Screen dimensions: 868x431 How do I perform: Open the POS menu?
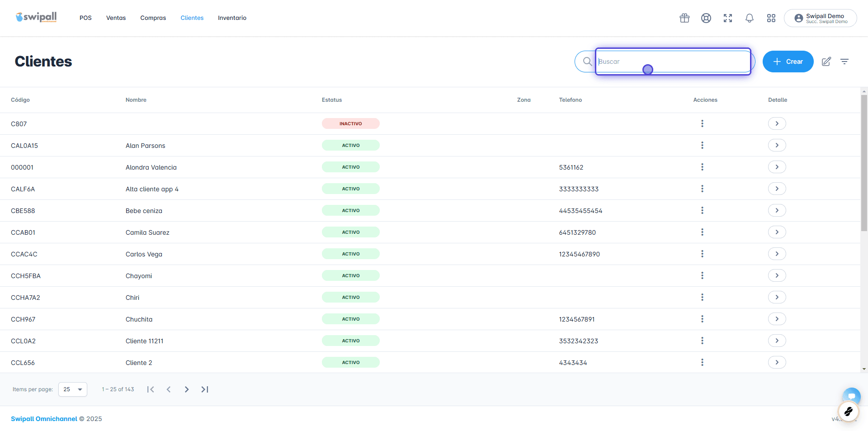pyautogui.click(x=85, y=18)
